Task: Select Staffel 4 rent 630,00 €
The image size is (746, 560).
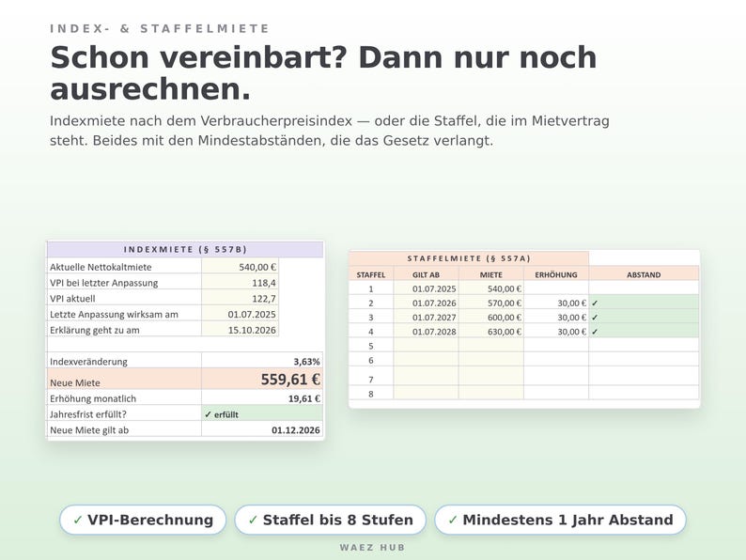Action: click(x=491, y=331)
